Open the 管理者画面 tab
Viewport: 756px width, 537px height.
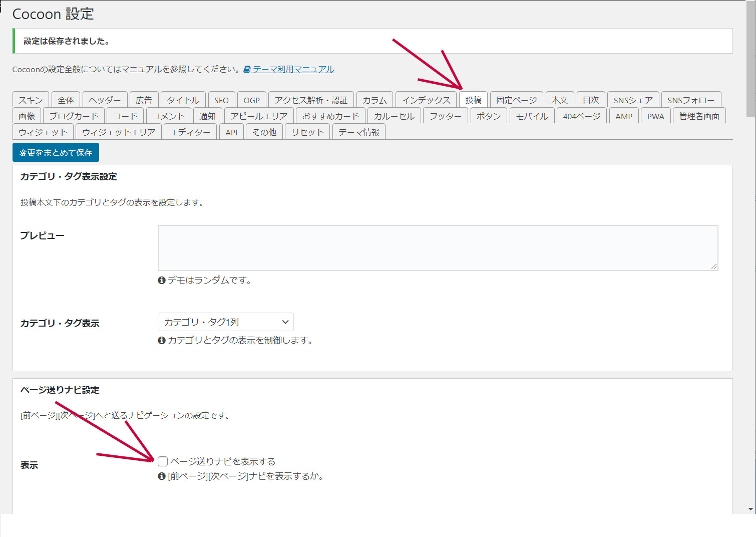699,116
